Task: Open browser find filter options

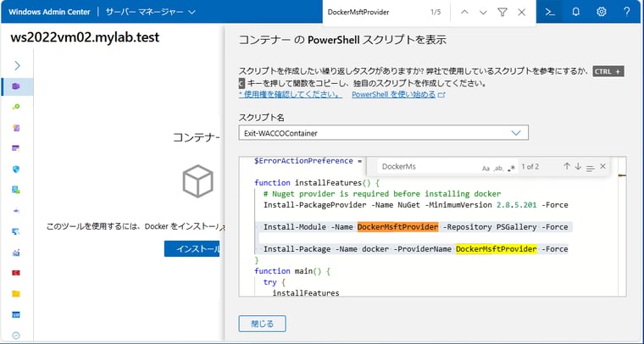Action: click(502, 13)
